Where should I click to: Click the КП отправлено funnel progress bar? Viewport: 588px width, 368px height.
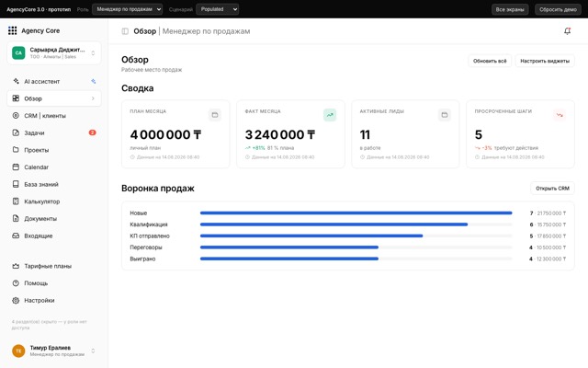tap(356, 236)
